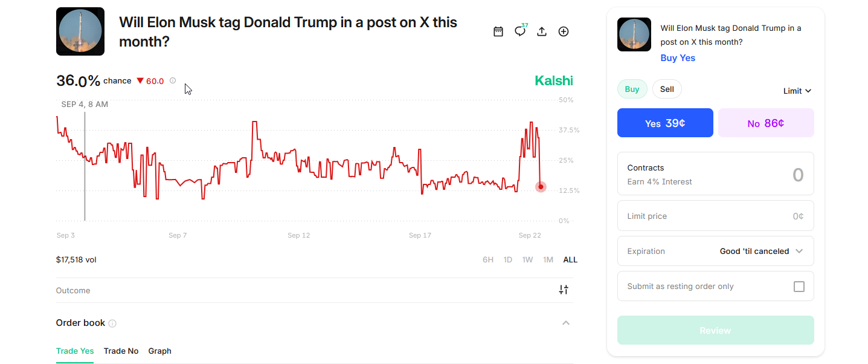Switch to the Graph tab
Image resolution: width=868 pixels, height=364 pixels.
coord(160,351)
